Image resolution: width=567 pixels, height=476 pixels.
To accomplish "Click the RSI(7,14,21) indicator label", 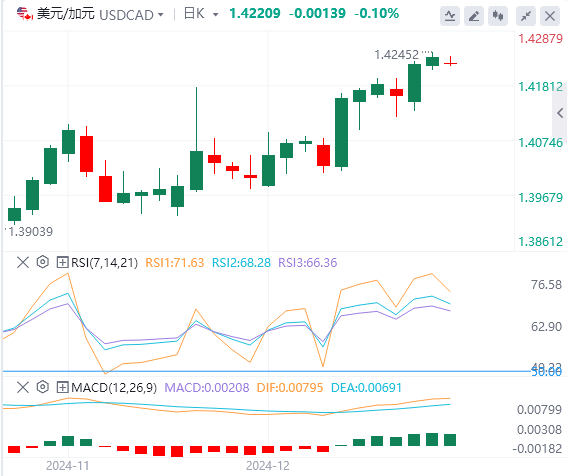I will [105, 263].
